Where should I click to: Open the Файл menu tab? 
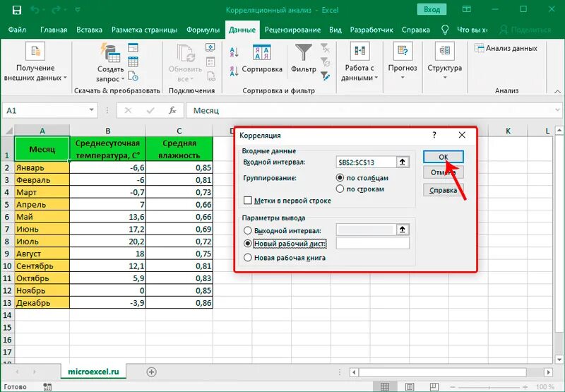[17, 30]
